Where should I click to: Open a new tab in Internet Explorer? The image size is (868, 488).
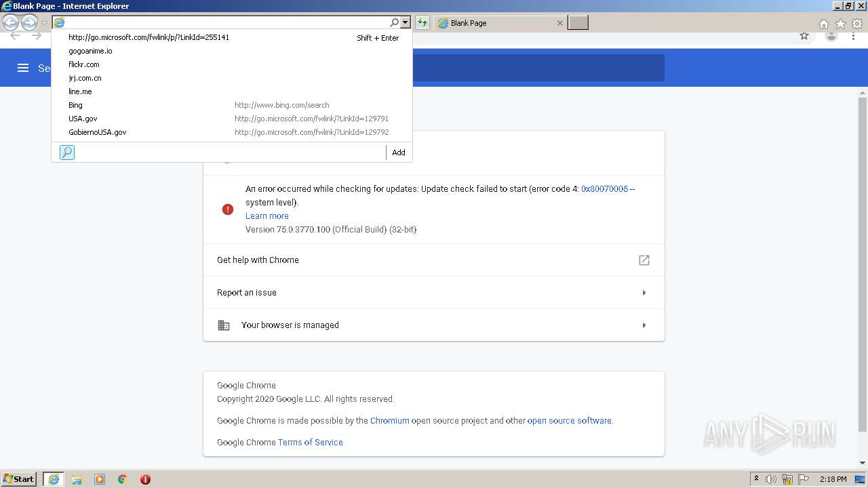pyautogui.click(x=578, y=23)
